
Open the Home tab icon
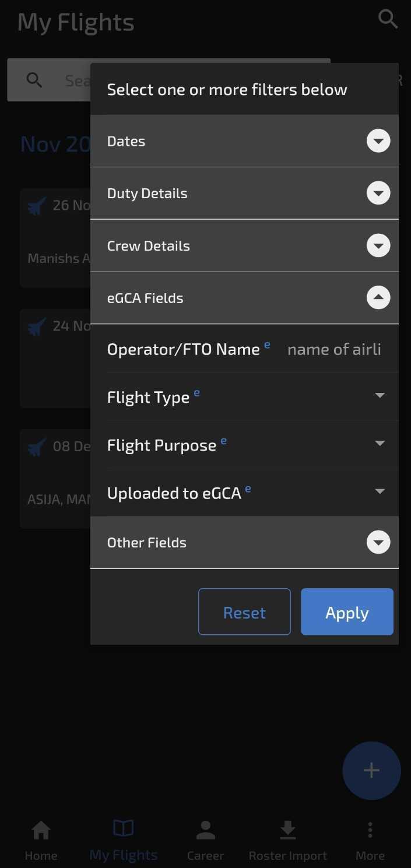coord(41,830)
